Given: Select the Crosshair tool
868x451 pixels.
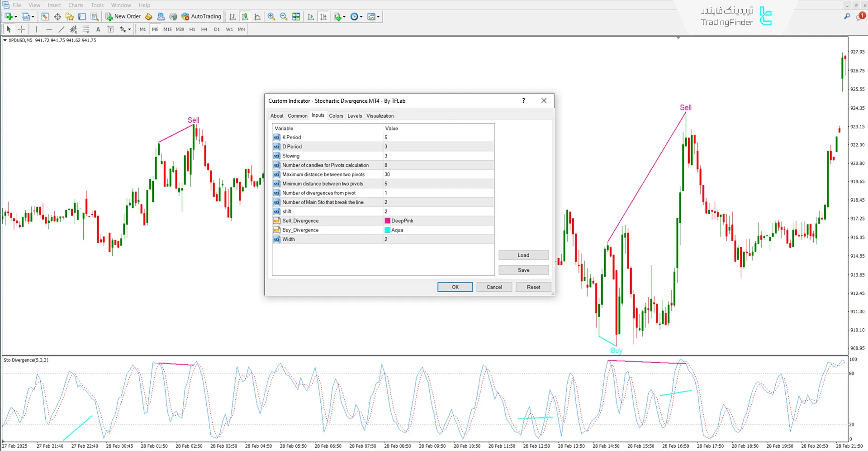Looking at the screenshot, I should [x=21, y=29].
